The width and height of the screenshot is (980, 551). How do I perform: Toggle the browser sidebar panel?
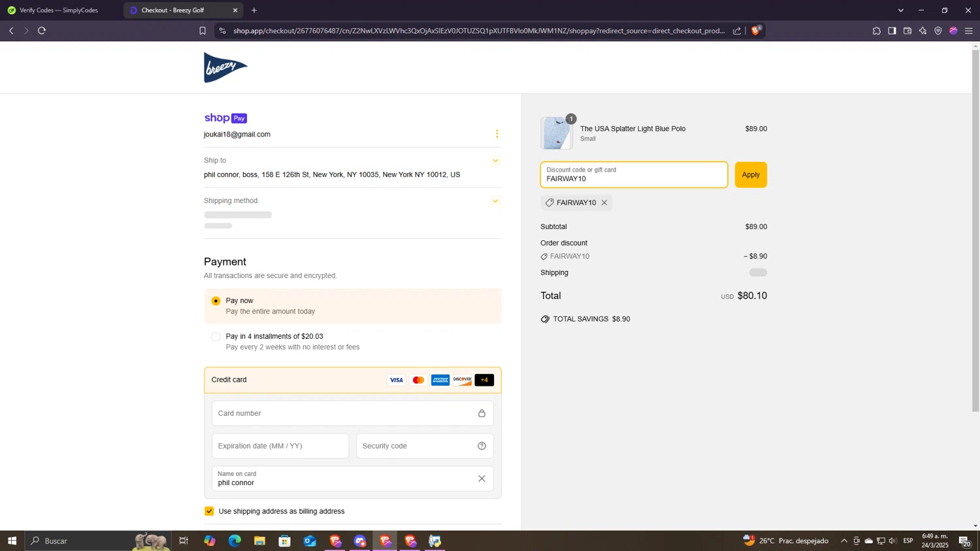[x=892, y=31]
